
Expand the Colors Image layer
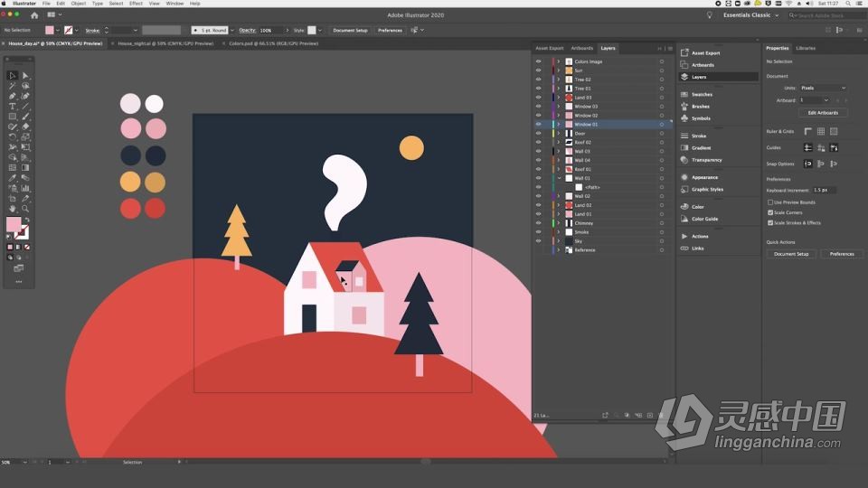click(x=559, y=62)
